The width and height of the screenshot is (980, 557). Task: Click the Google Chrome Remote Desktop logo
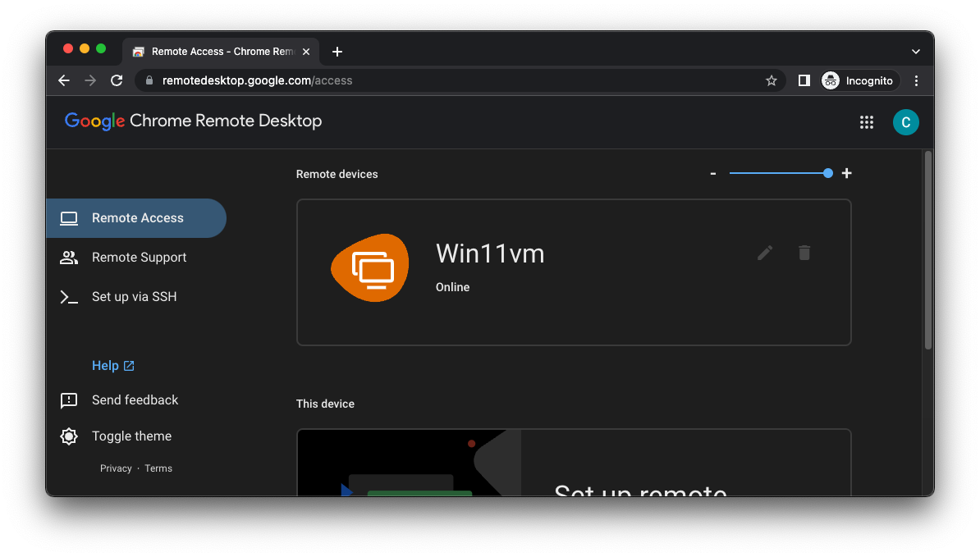[x=193, y=121]
